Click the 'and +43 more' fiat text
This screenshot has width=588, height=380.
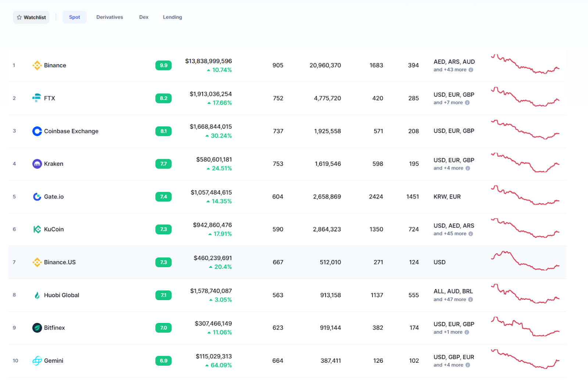click(x=450, y=70)
